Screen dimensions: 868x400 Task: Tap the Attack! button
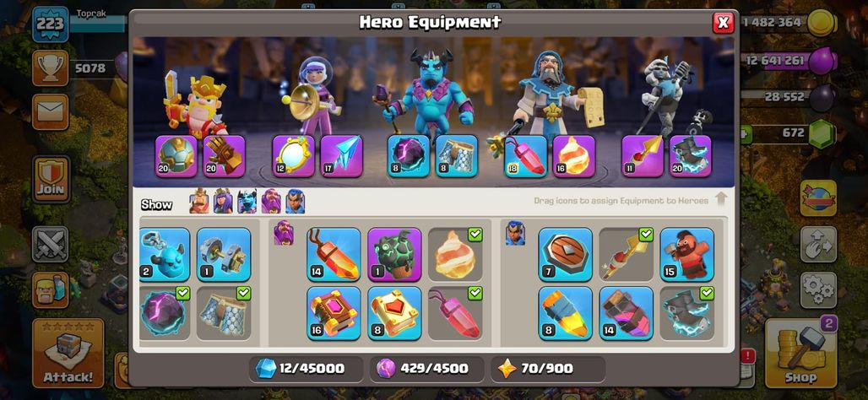68,353
